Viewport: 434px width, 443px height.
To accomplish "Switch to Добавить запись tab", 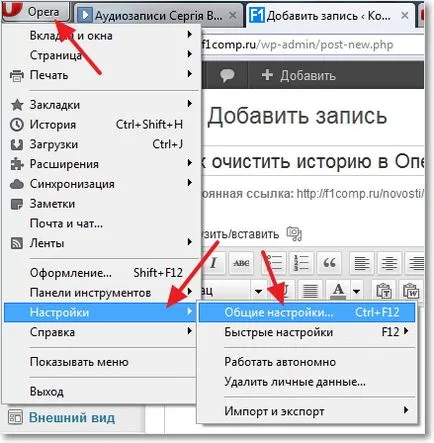I will (329, 15).
